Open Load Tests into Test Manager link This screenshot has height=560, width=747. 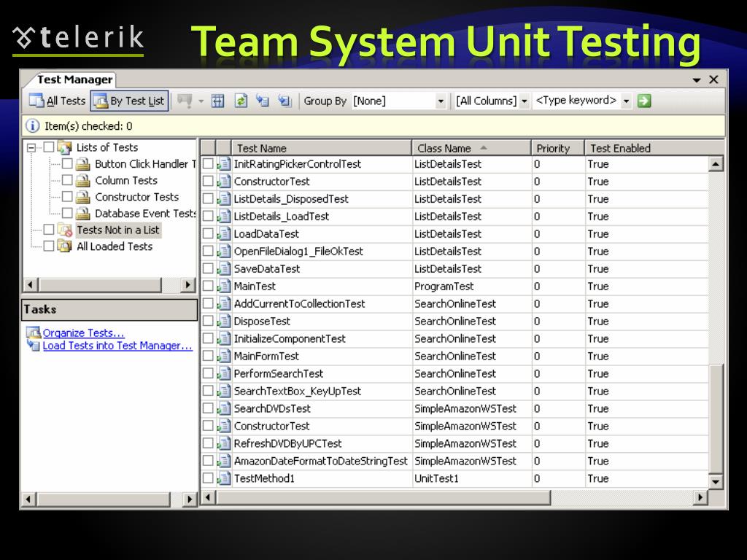coord(117,346)
